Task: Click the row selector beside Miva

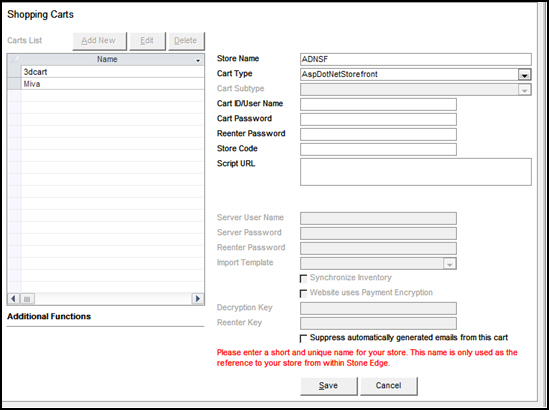Action: pos(14,84)
